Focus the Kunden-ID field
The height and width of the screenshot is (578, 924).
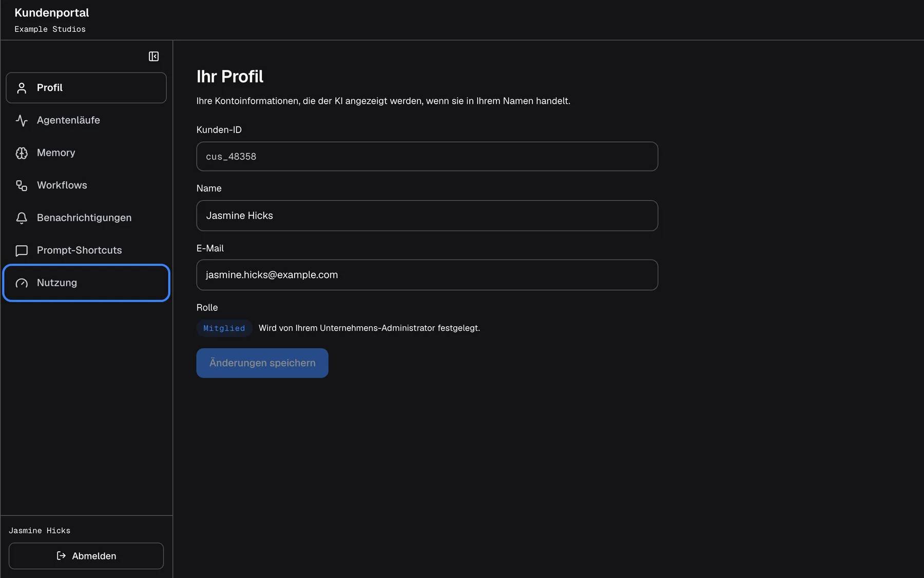(x=427, y=157)
